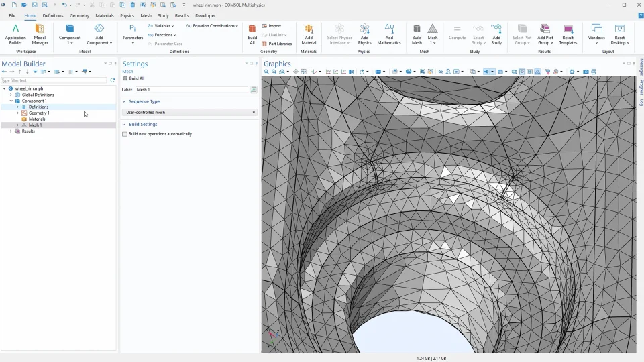Click the Label text field

(191, 89)
